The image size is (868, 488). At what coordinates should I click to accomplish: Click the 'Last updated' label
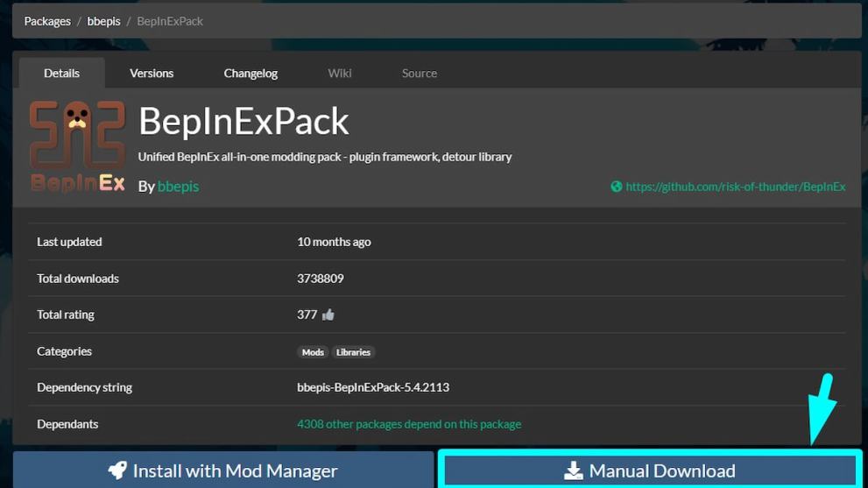click(69, 242)
